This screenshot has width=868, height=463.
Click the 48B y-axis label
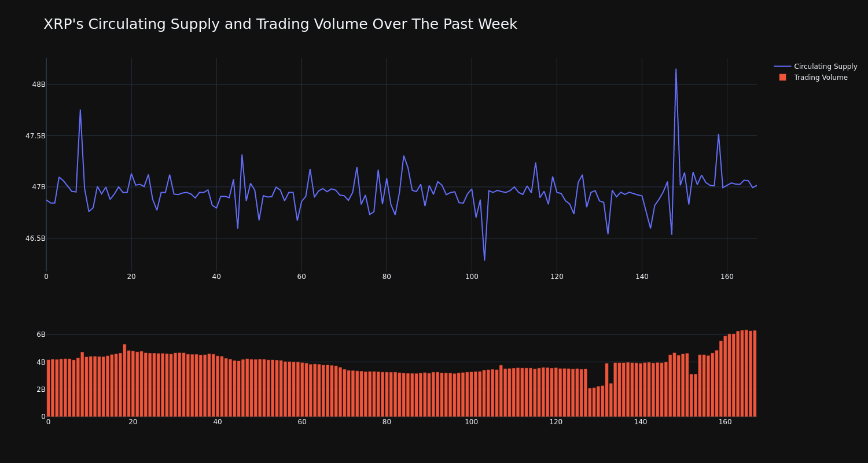38,84
